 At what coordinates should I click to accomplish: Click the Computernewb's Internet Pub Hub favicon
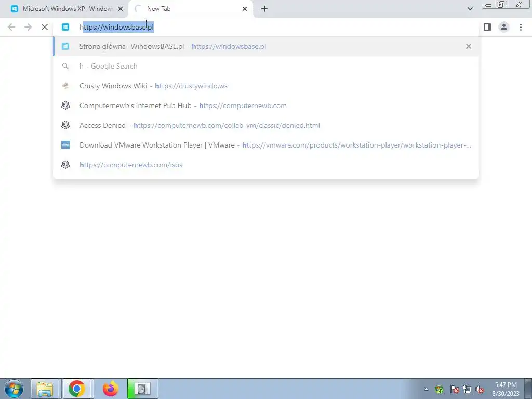pos(65,105)
